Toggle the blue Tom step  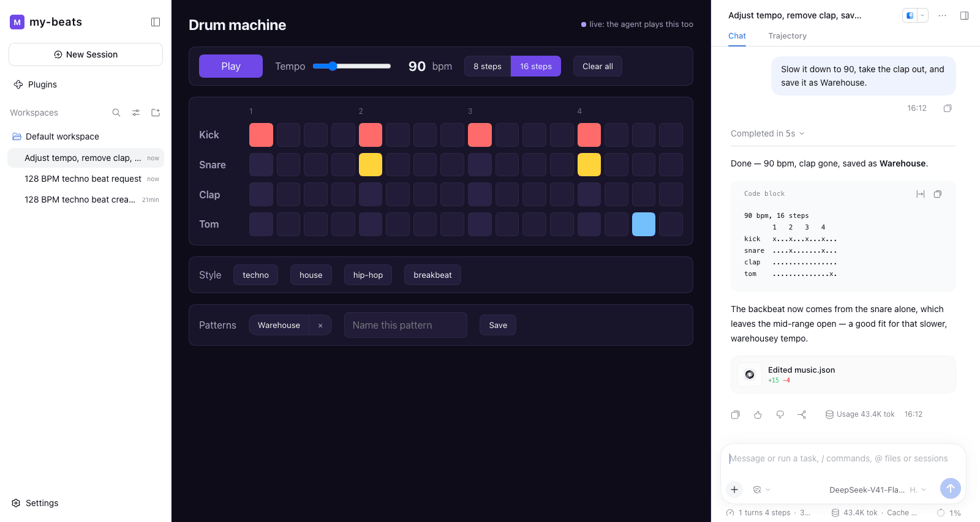click(x=644, y=224)
